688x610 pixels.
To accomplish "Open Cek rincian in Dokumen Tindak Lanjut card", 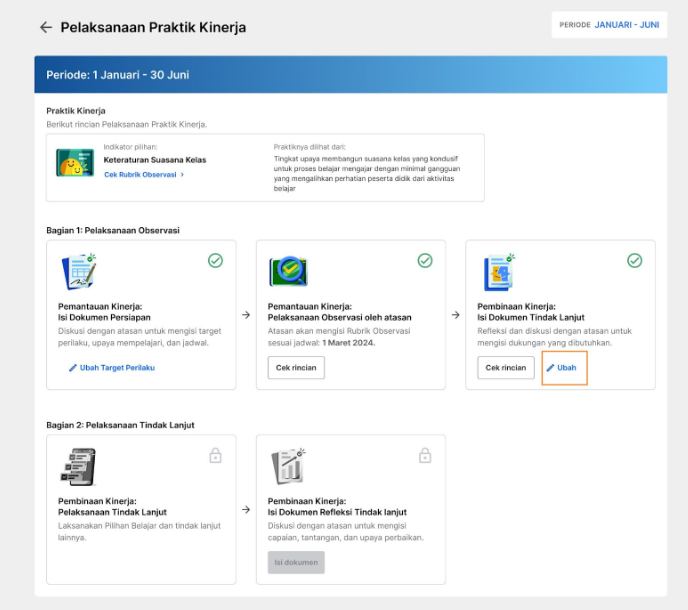I will [506, 368].
